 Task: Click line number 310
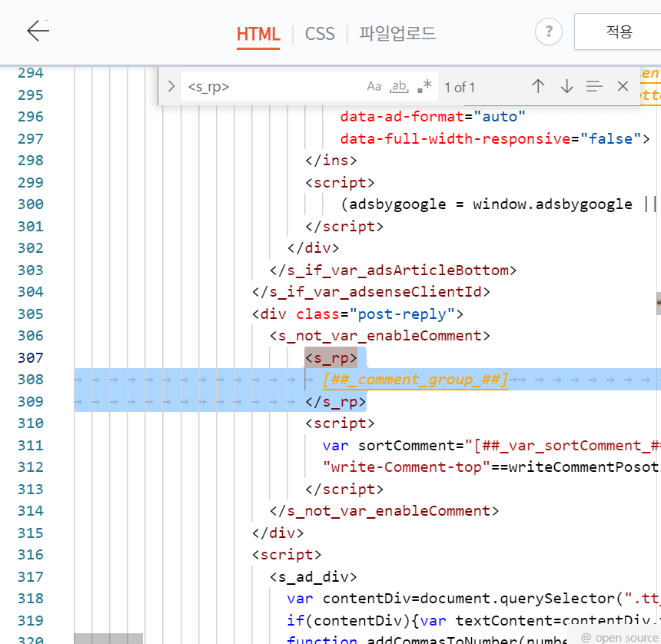click(x=30, y=423)
